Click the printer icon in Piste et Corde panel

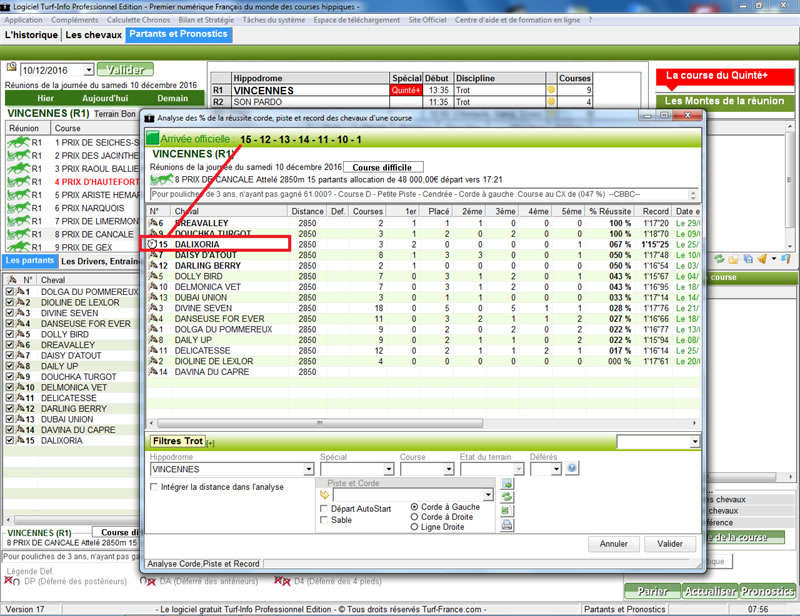click(507, 524)
